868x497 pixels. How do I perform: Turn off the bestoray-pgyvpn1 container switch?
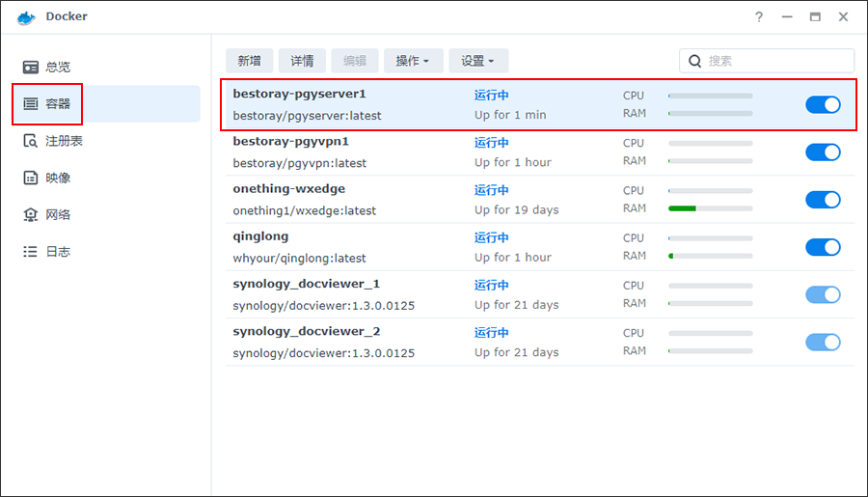[823, 152]
